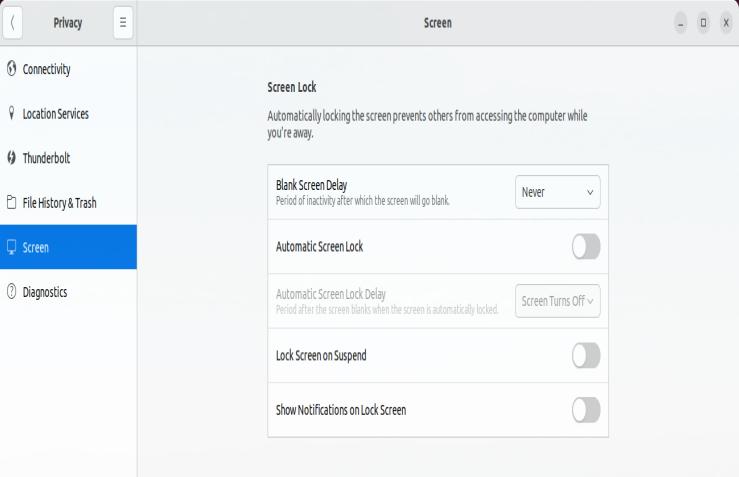Toggle Lock Screen on Suspend
The height and width of the screenshot is (477, 739).
pos(586,356)
